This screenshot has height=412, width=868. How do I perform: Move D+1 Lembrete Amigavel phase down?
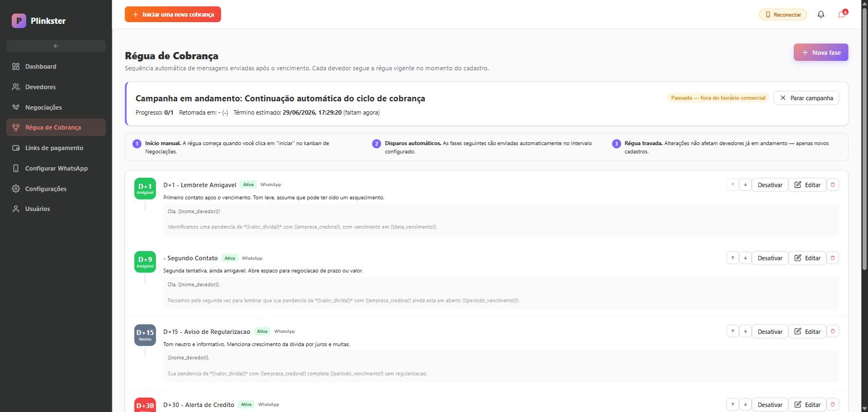point(745,184)
